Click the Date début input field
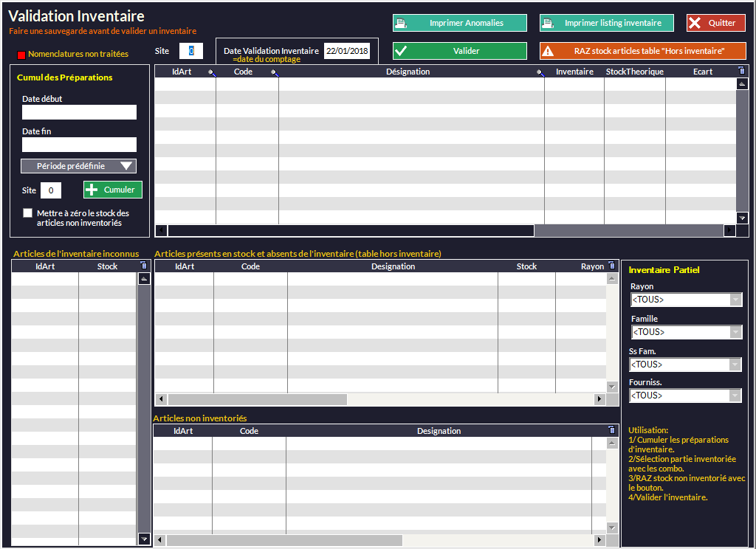Image resolution: width=756 pixels, height=549 pixels. (79, 112)
